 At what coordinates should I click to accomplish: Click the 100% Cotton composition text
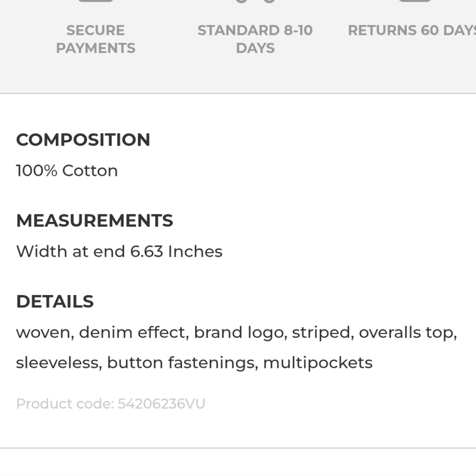coord(67,171)
